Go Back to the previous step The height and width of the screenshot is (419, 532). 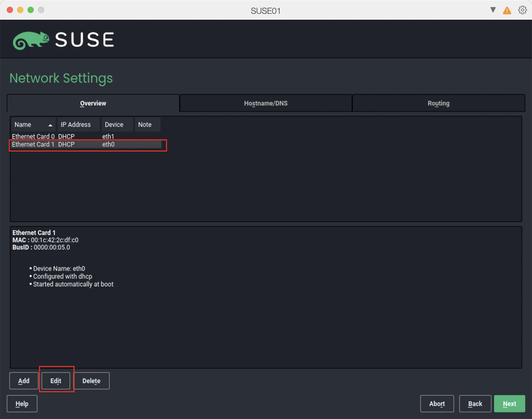click(x=475, y=404)
